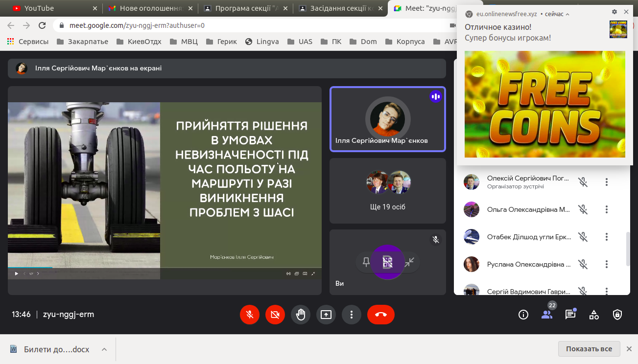Image resolution: width=638 pixels, height=364 pixels.
Task: Open more actions for Олексій Сергійович
Action: point(607,182)
